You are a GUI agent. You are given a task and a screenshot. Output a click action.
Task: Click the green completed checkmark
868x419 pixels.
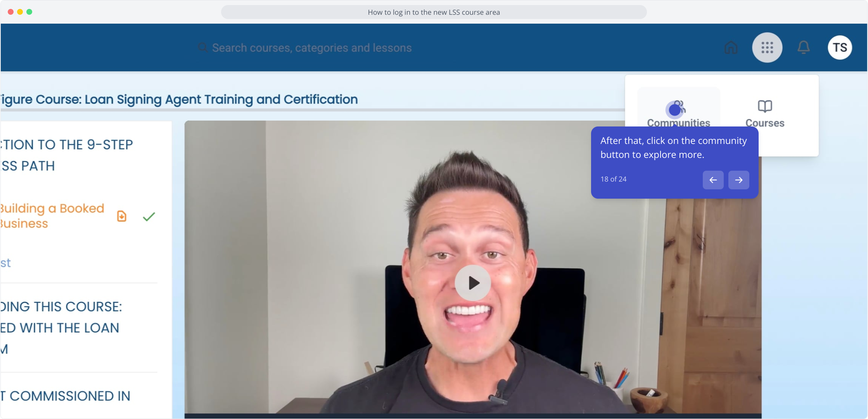click(x=149, y=216)
